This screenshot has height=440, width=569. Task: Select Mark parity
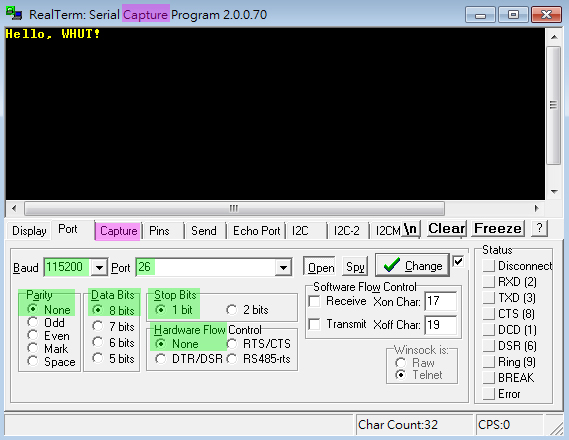click(48, 349)
